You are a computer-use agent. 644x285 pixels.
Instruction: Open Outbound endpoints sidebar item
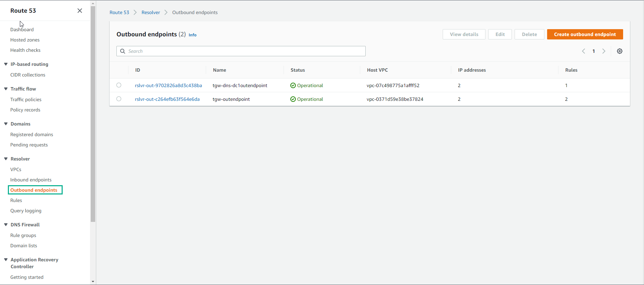(34, 190)
